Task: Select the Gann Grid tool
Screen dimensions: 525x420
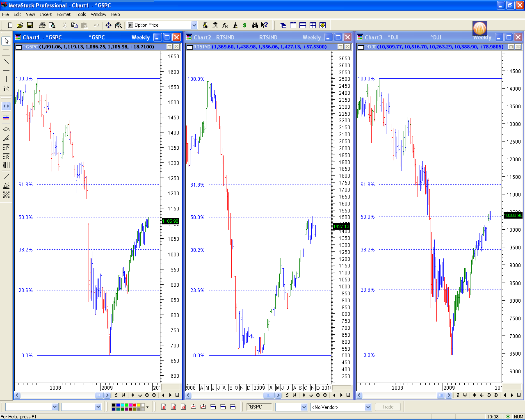Action: point(6,194)
